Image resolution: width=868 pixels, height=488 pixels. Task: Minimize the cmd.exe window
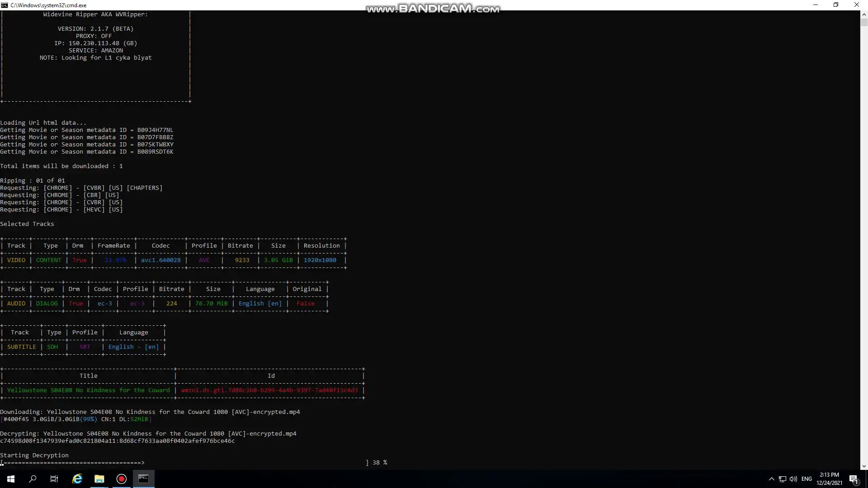point(816,5)
